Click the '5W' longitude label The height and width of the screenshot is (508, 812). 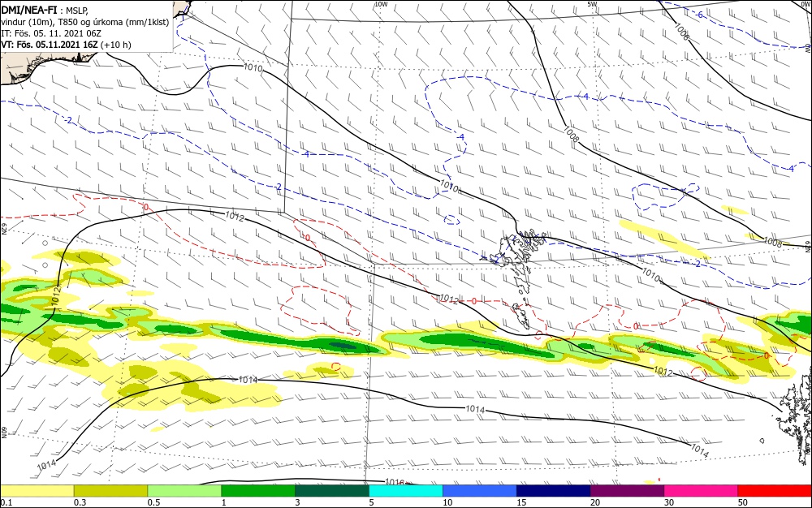coord(592,4)
